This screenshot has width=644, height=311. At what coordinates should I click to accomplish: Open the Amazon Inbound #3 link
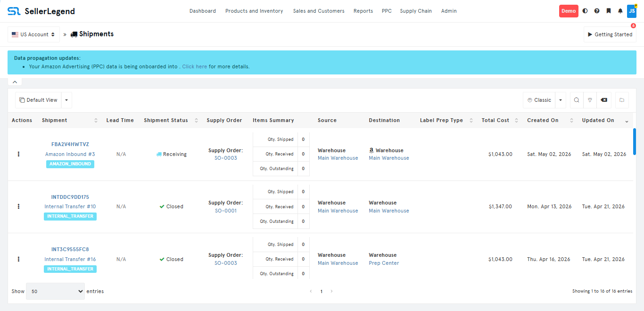pyautogui.click(x=70, y=154)
